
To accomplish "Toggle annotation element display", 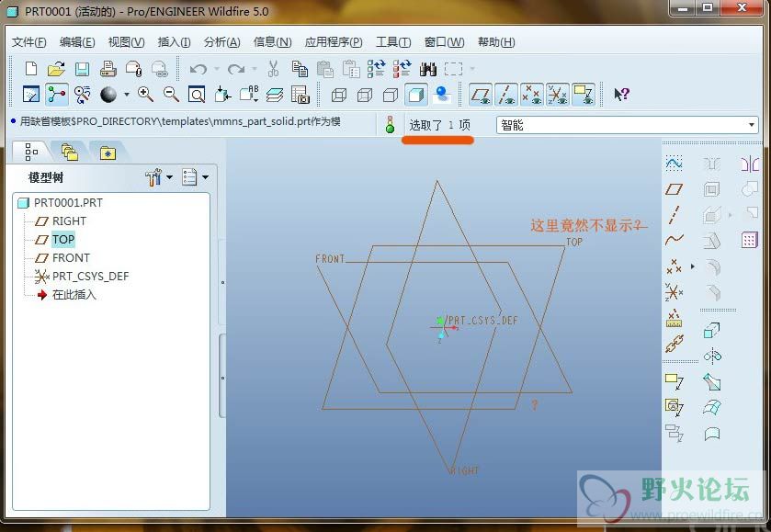I will pos(584,94).
